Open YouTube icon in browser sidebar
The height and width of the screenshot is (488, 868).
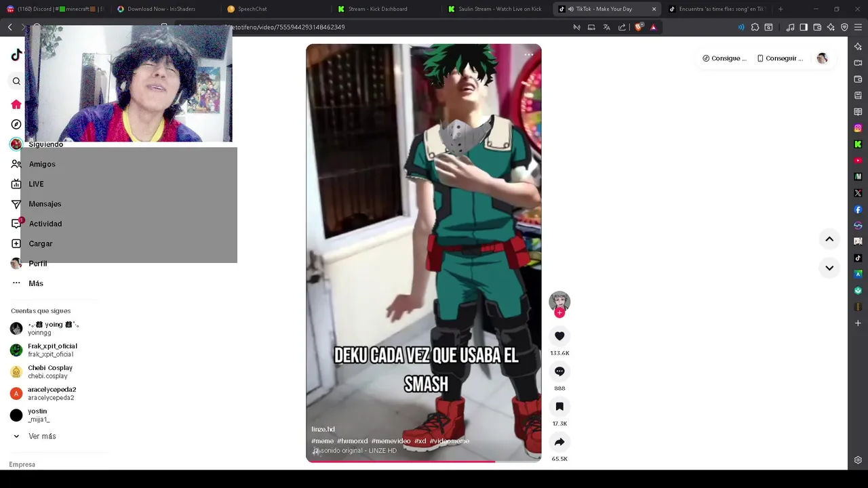coord(858,161)
